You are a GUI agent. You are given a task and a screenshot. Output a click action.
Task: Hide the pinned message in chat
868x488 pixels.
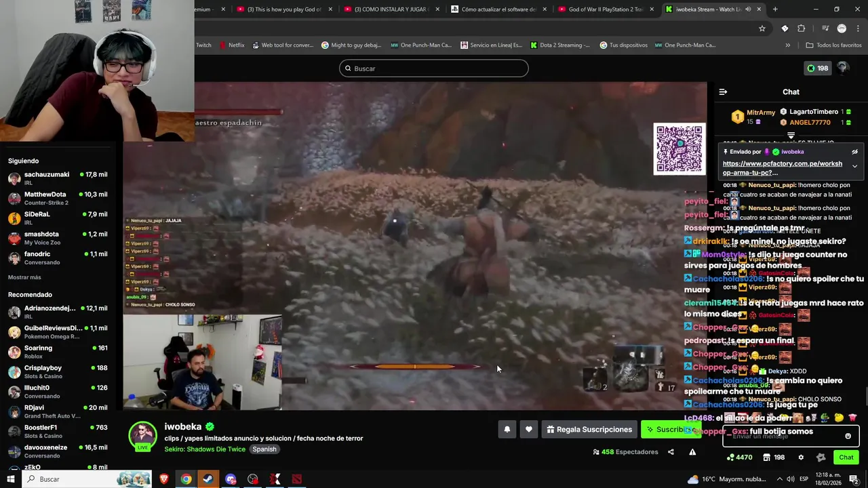(x=854, y=152)
